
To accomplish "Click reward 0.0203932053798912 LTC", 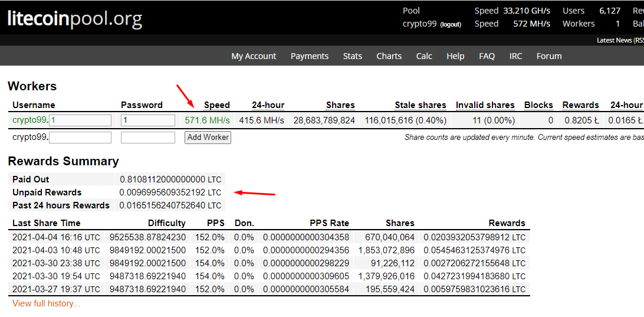I will (475, 237).
